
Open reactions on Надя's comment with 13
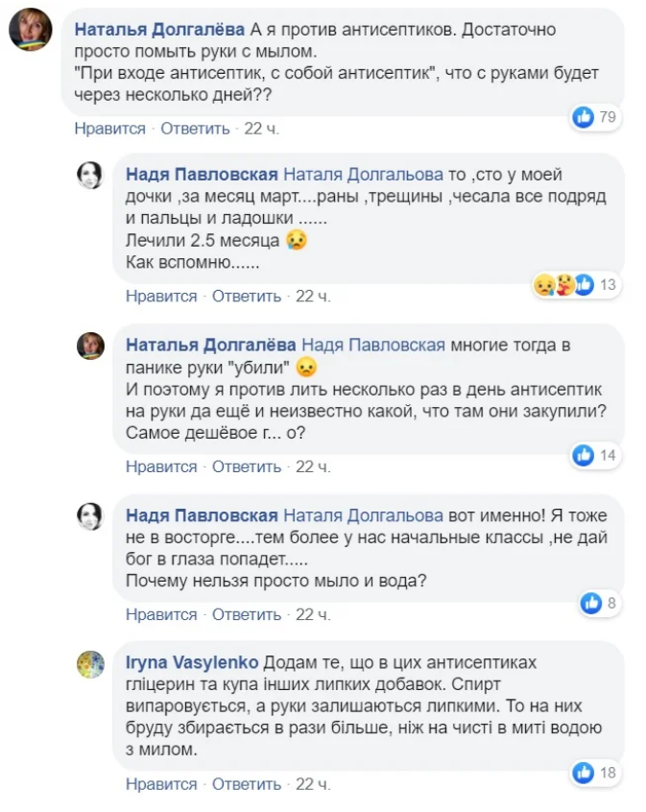click(566, 285)
